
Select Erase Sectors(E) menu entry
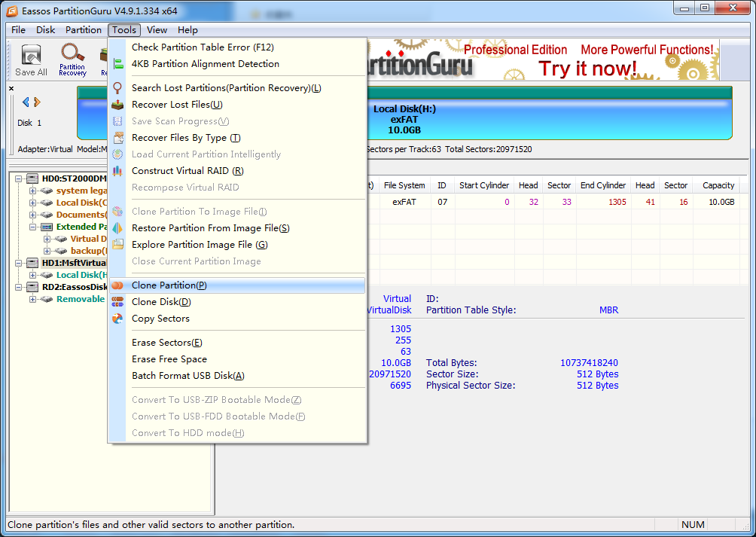[237, 343]
